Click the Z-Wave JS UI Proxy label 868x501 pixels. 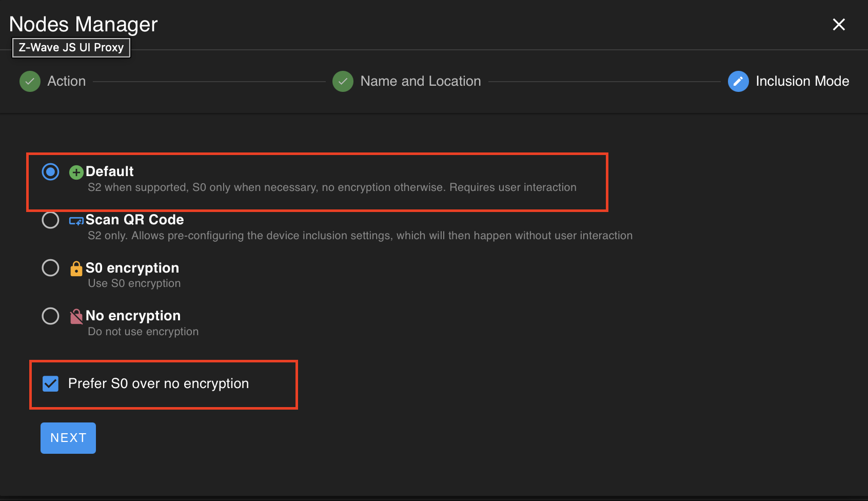coord(71,47)
